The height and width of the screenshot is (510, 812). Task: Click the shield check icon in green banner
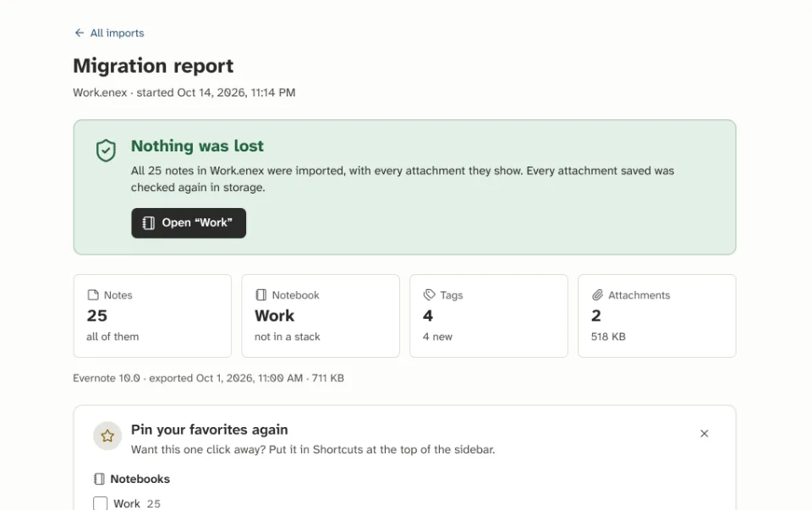pos(106,151)
